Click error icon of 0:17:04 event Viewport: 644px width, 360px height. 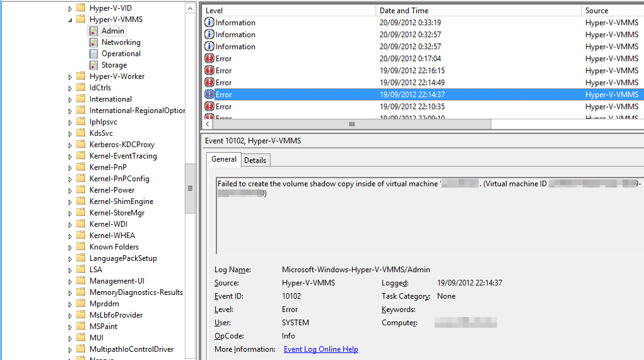point(209,59)
